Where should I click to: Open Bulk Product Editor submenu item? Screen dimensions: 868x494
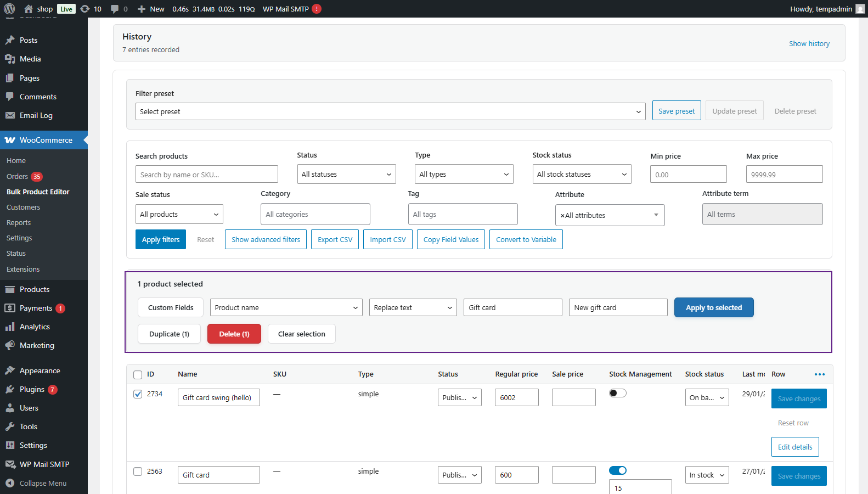38,192
